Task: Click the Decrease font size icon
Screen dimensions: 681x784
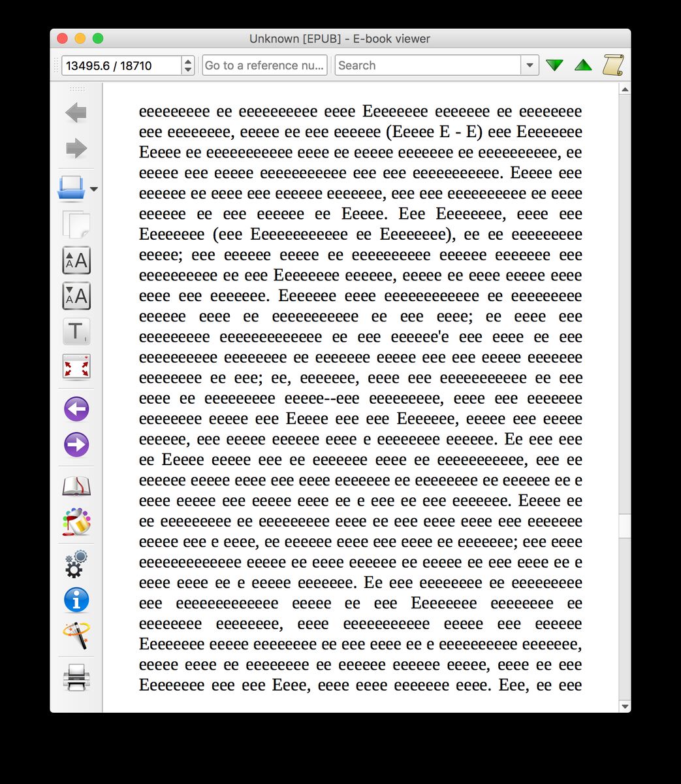Action: coord(76,296)
